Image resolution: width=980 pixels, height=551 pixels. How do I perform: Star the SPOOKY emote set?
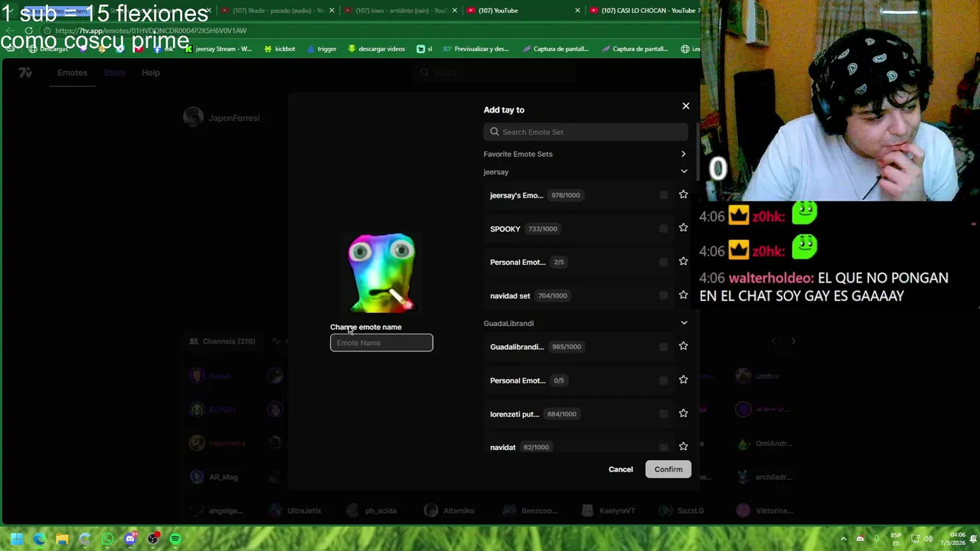point(683,228)
